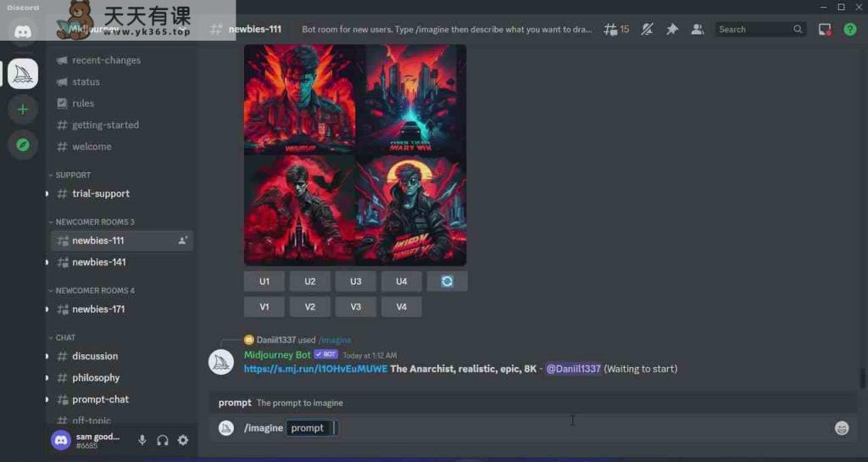Click the invite icon on newbies-111
868x462 pixels.
[183, 241]
